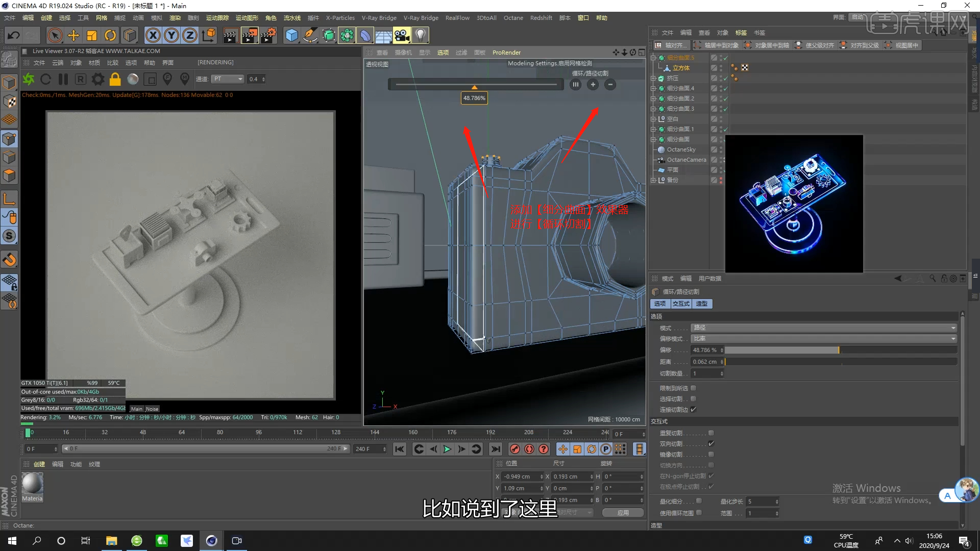Switch to the 交互式 tab in the attributes panel
The height and width of the screenshot is (551, 980).
click(x=681, y=304)
